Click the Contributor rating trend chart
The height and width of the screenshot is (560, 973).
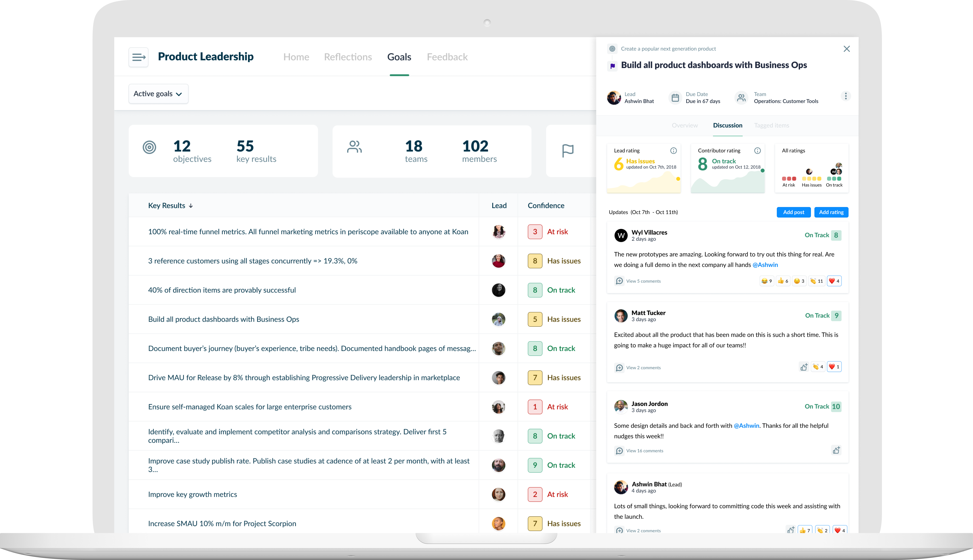(727, 181)
